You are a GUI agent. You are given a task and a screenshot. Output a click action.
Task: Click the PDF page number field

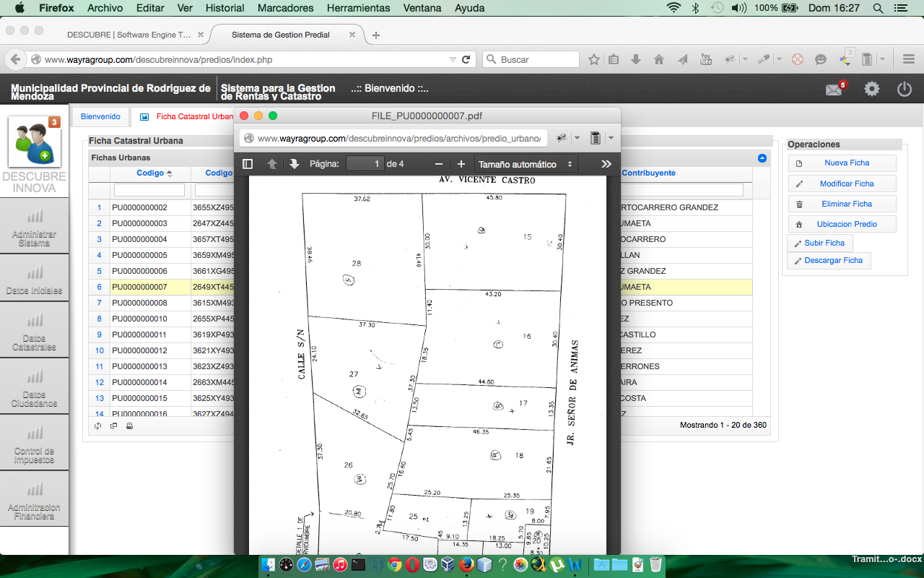click(365, 164)
